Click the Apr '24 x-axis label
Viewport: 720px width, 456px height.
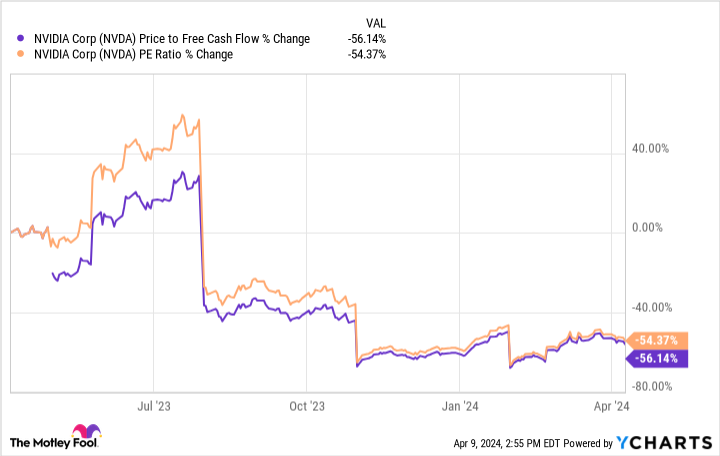click(610, 406)
